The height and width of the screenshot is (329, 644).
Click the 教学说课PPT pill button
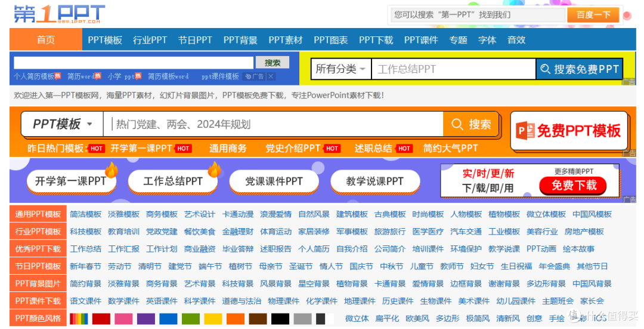pos(375,181)
